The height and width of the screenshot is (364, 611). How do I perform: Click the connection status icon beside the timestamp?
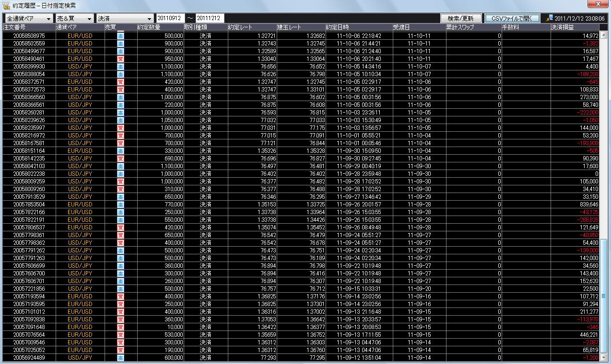click(x=550, y=18)
